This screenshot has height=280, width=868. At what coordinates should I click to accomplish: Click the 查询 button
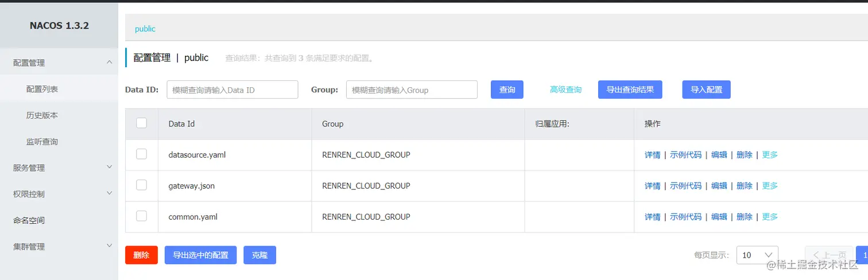[507, 90]
